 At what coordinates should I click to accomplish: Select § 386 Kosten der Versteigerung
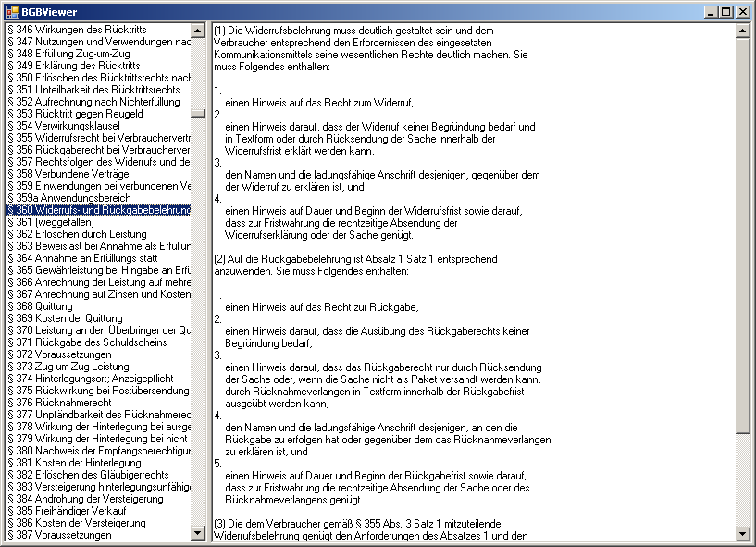(x=98, y=524)
